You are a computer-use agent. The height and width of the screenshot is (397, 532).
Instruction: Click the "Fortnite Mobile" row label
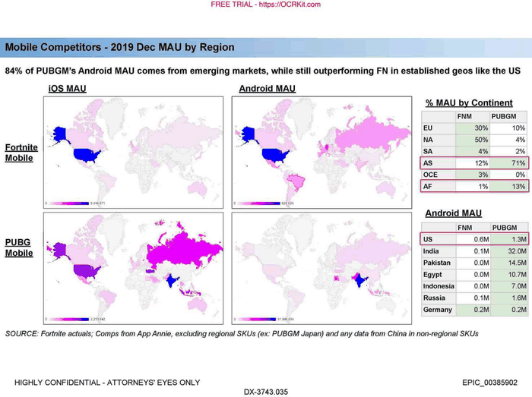point(21,153)
